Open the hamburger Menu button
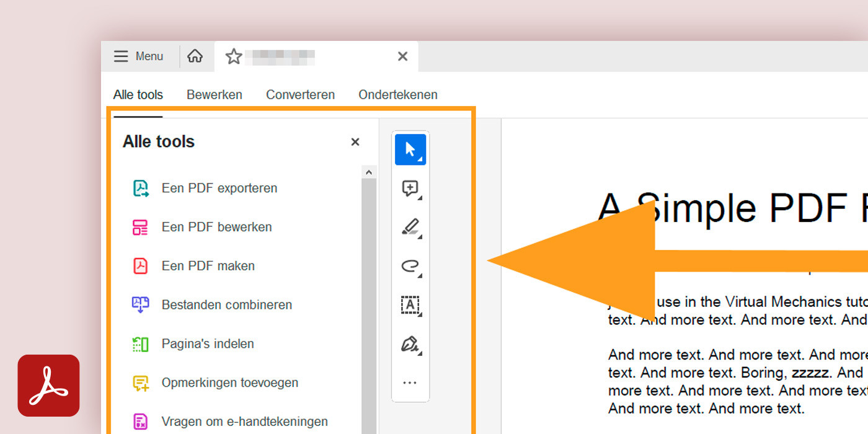 pos(138,56)
